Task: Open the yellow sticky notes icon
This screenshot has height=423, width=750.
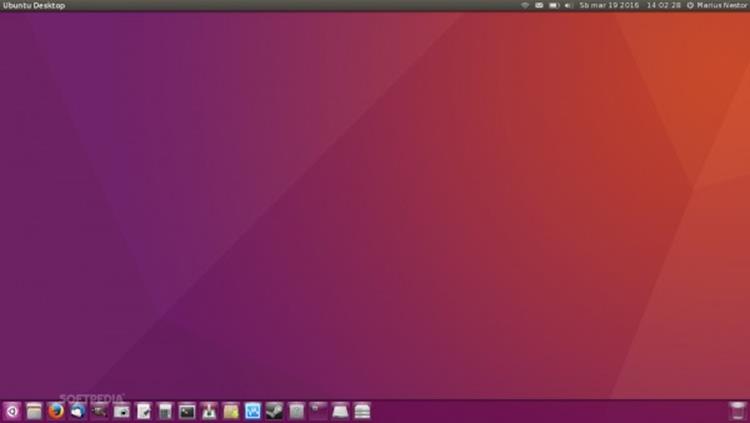Action: pyautogui.click(x=231, y=410)
